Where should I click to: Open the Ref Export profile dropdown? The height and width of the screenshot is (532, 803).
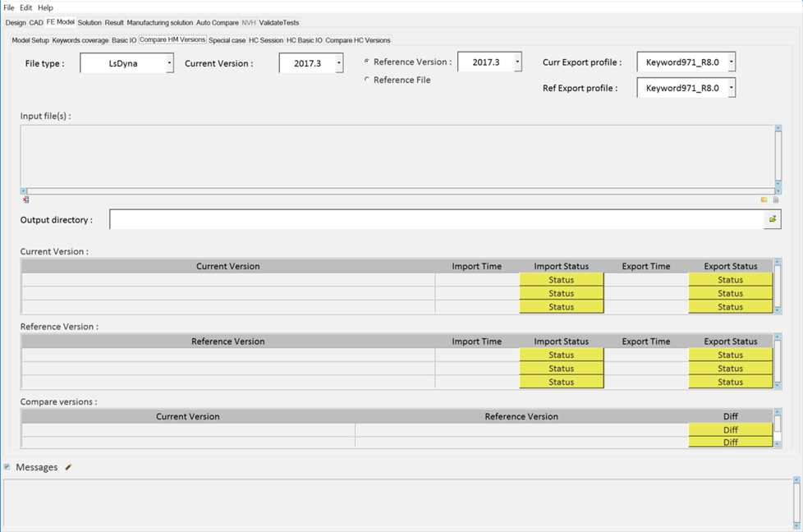coord(731,88)
